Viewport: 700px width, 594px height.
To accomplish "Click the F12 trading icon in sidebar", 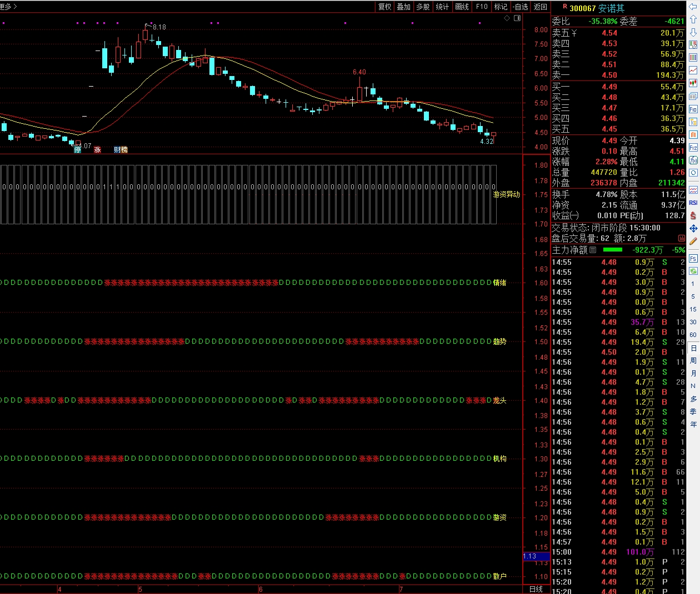I will pyautogui.click(x=693, y=148).
